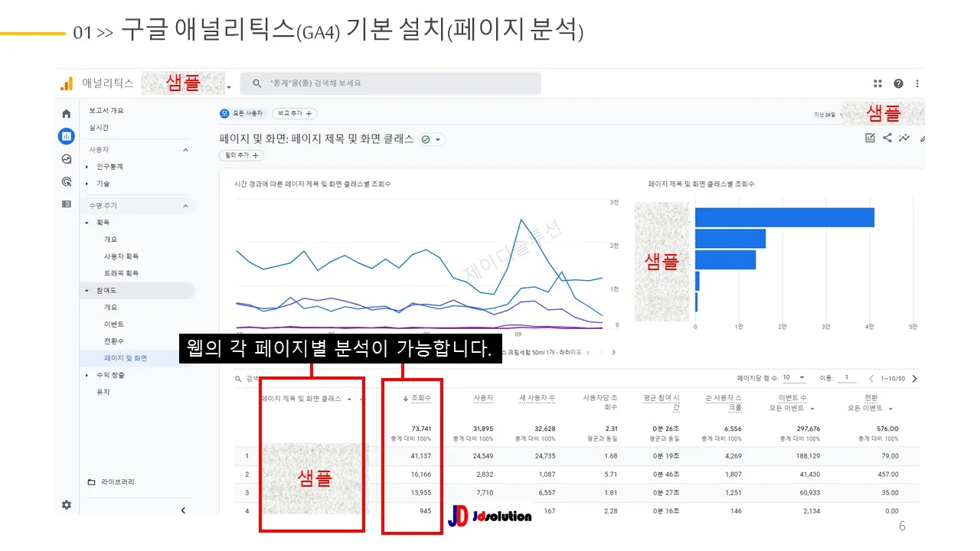Collapse the 참여도 tree item
This screenshot has width=980, height=551.
coord(87,291)
